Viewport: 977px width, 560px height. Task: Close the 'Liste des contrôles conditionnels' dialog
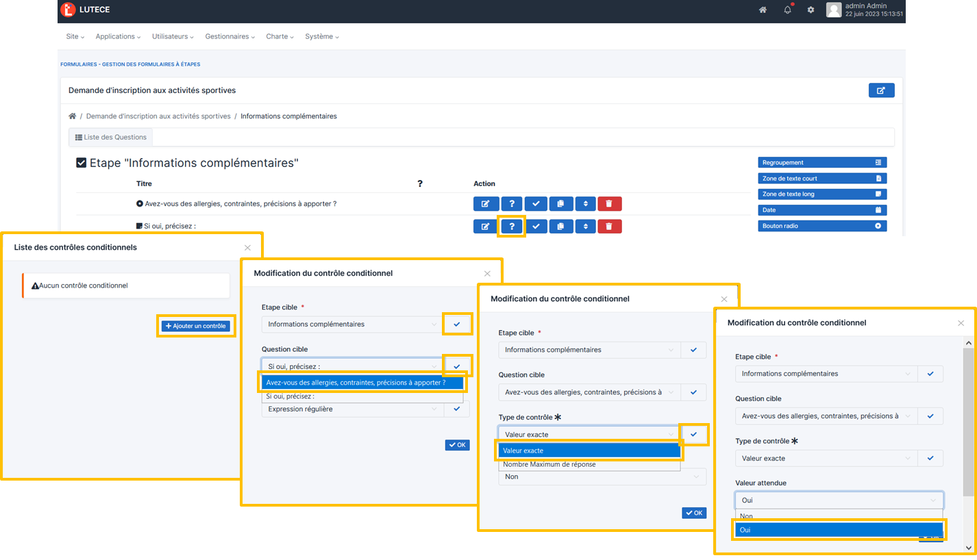[247, 248]
